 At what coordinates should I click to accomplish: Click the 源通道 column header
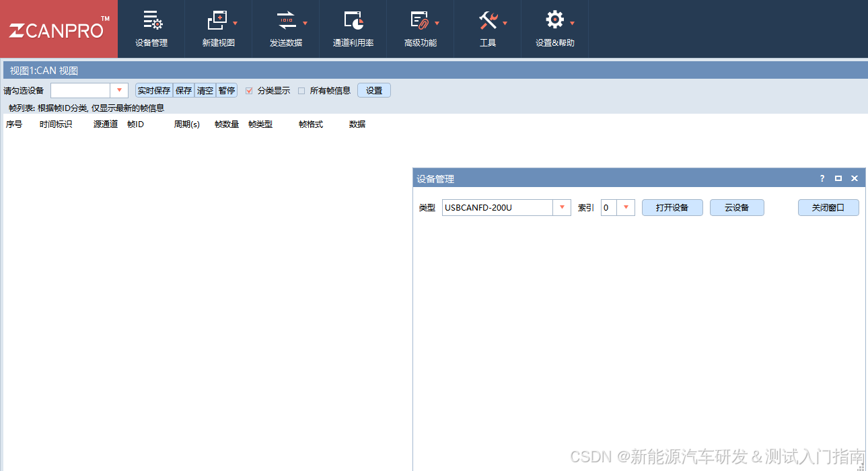pyautogui.click(x=106, y=124)
